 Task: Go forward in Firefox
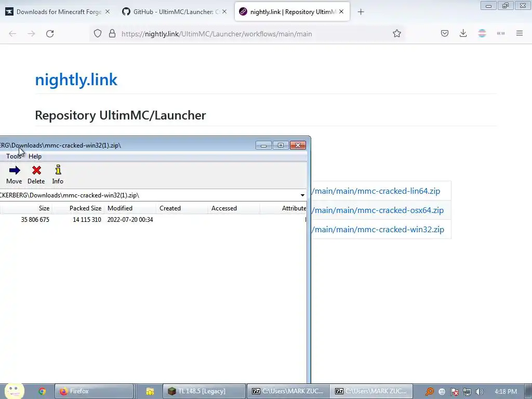31,34
